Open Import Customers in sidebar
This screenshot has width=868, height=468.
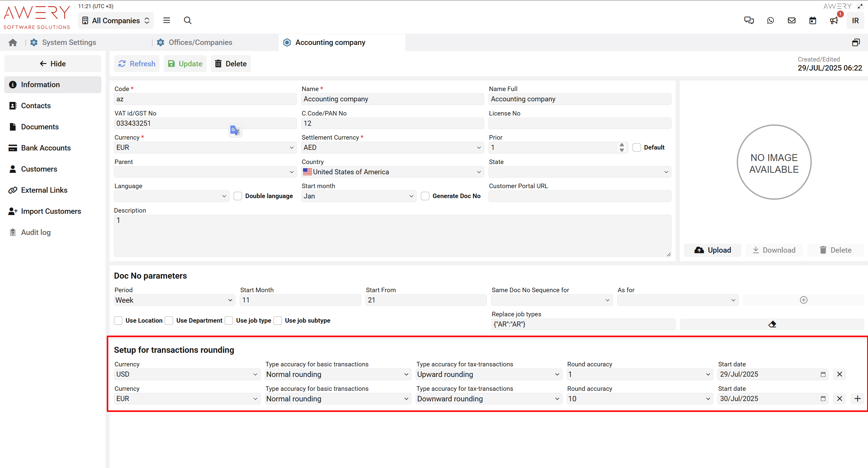52,211
